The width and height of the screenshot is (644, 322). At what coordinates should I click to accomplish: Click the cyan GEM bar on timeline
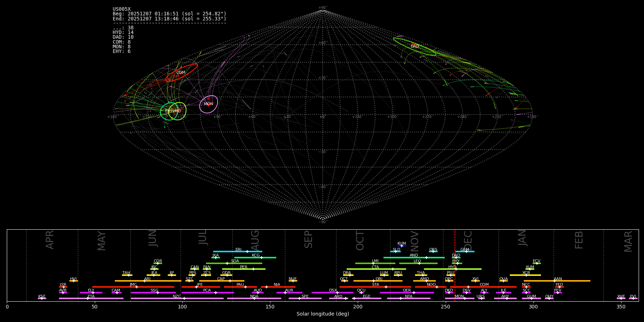(x=465, y=252)
